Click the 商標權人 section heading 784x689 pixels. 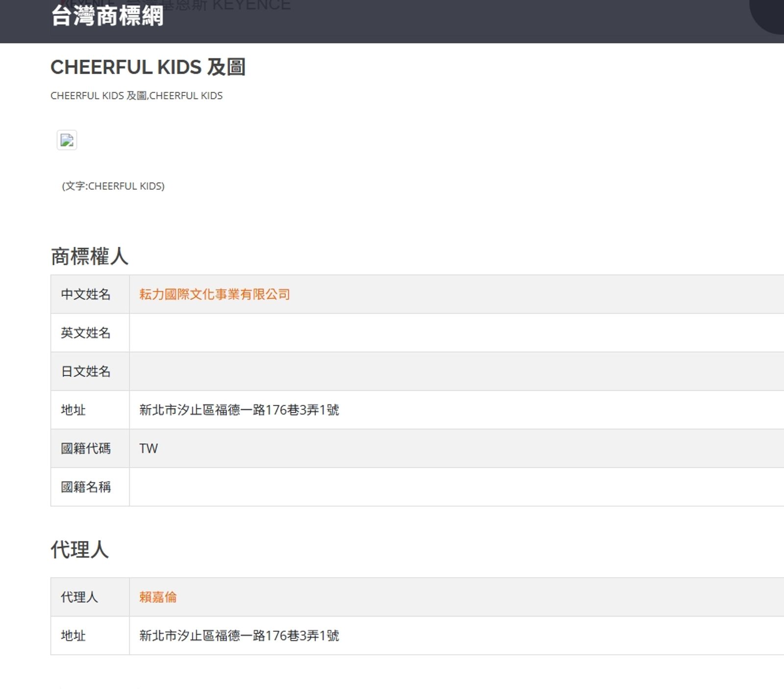pyautogui.click(x=89, y=255)
